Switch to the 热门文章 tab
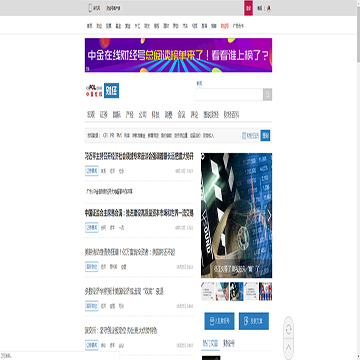The width and height of the screenshot is (360, 360). pos(211,343)
